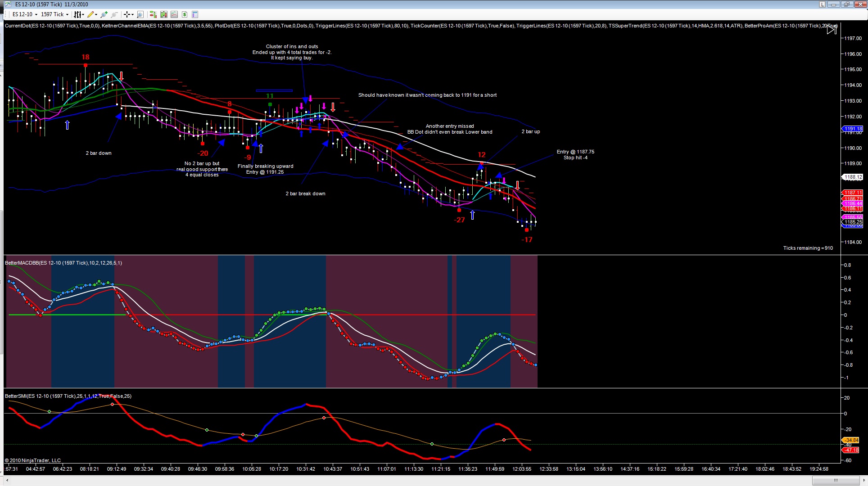Select the BetterSMI indicator label

click(x=68, y=396)
